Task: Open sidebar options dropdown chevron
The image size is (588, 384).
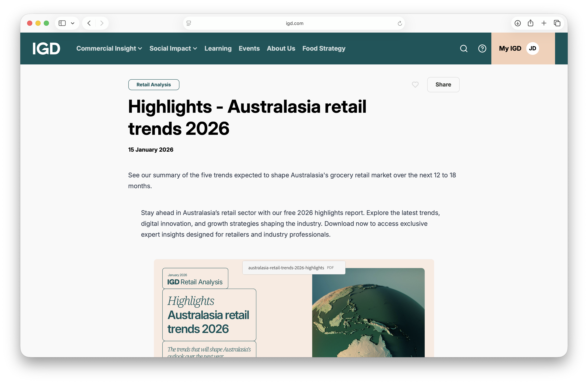Action: coord(73,23)
